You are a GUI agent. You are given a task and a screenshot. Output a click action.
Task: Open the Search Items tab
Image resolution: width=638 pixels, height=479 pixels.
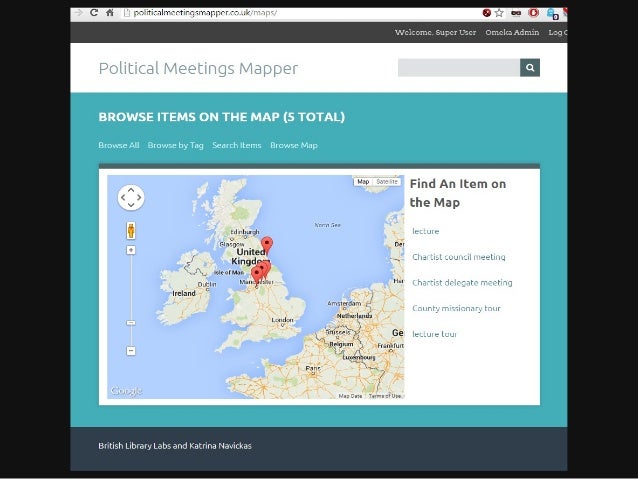(x=236, y=145)
